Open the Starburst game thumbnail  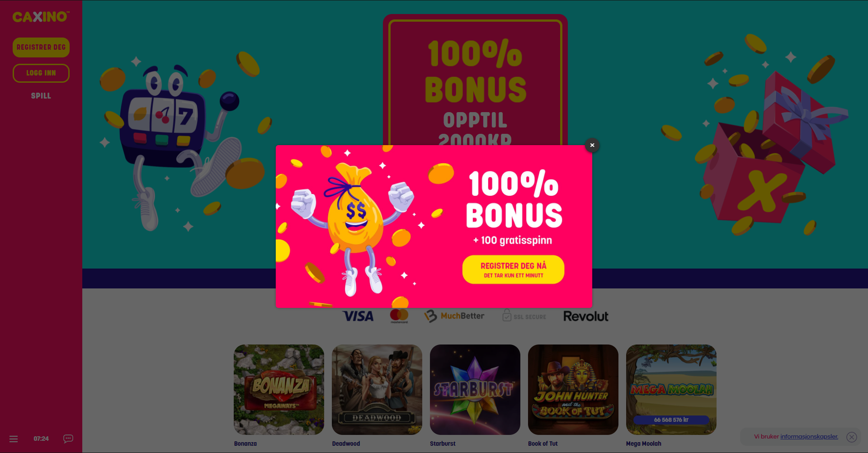(475, 390)
